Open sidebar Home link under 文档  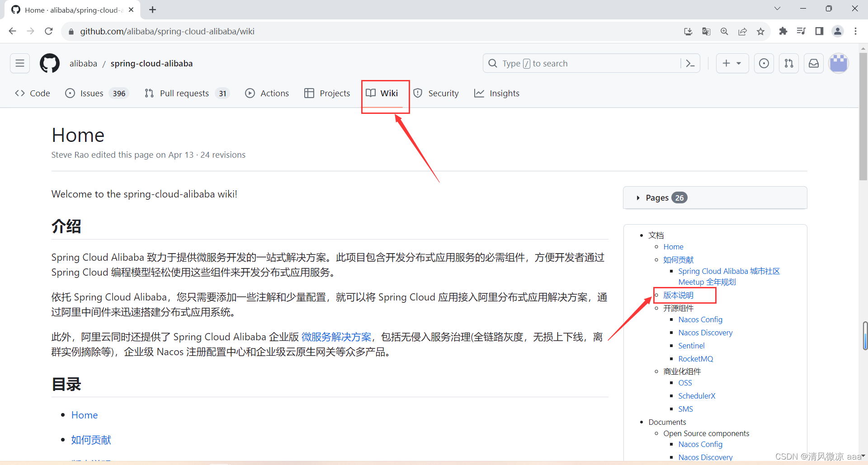click(673, 247)
